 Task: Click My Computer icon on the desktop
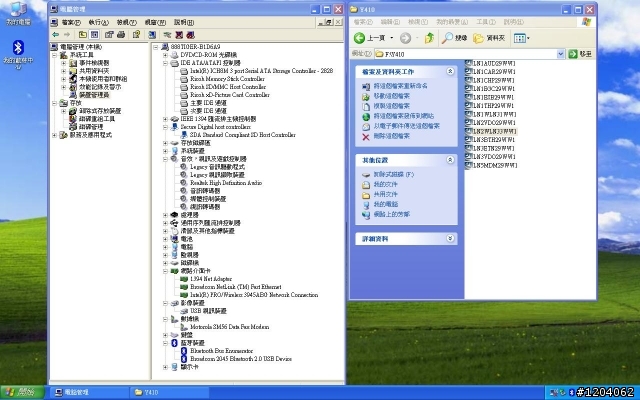pyautogui.click(x=18, y=9)
